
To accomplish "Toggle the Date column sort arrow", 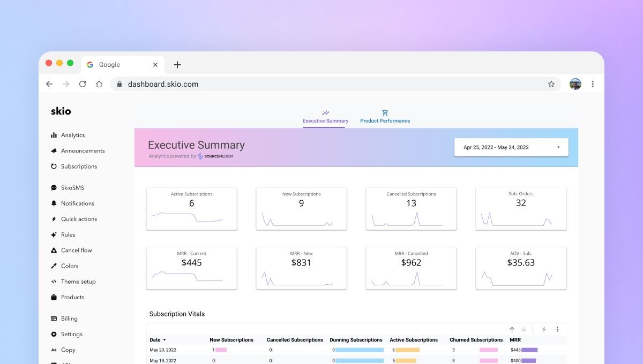I will click(x=165, y=340).
